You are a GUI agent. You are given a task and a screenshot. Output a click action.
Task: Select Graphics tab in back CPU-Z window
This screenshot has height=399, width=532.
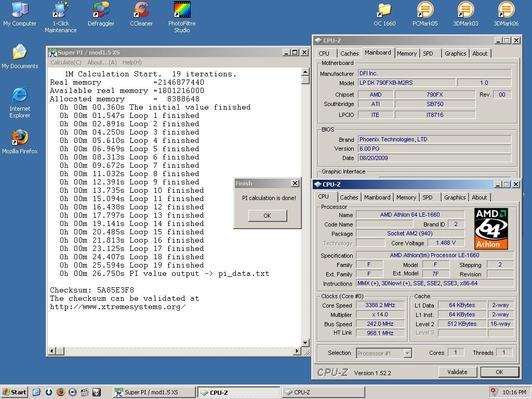pos(455,54)
